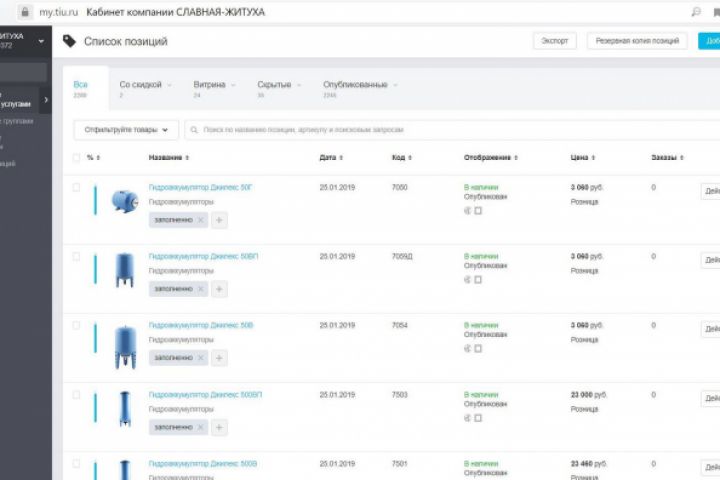Tick the select-all checkbox in table header
720x480 pixels.
[76, 158]
